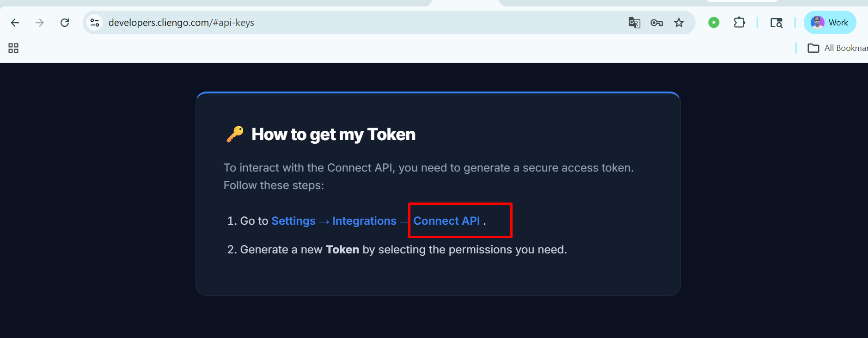This screenshot has height=338, width=868.
Task: Open the Integrations link
Action: point(364,221)
